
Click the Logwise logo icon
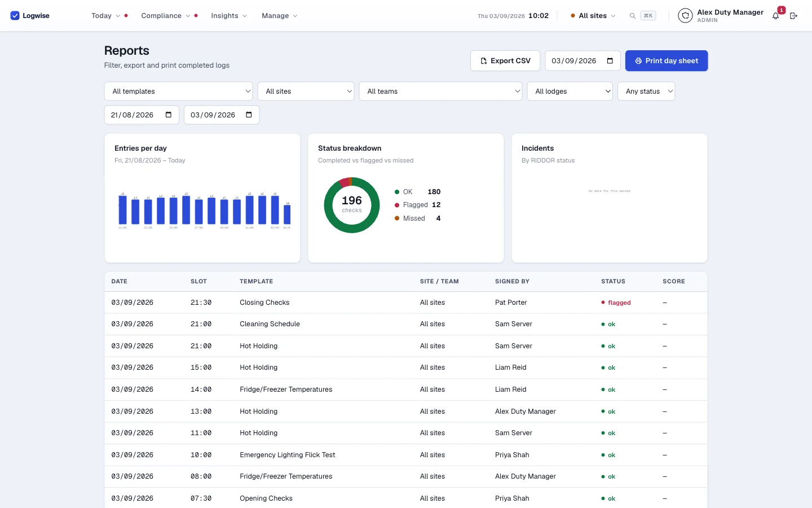pos(15,16)
